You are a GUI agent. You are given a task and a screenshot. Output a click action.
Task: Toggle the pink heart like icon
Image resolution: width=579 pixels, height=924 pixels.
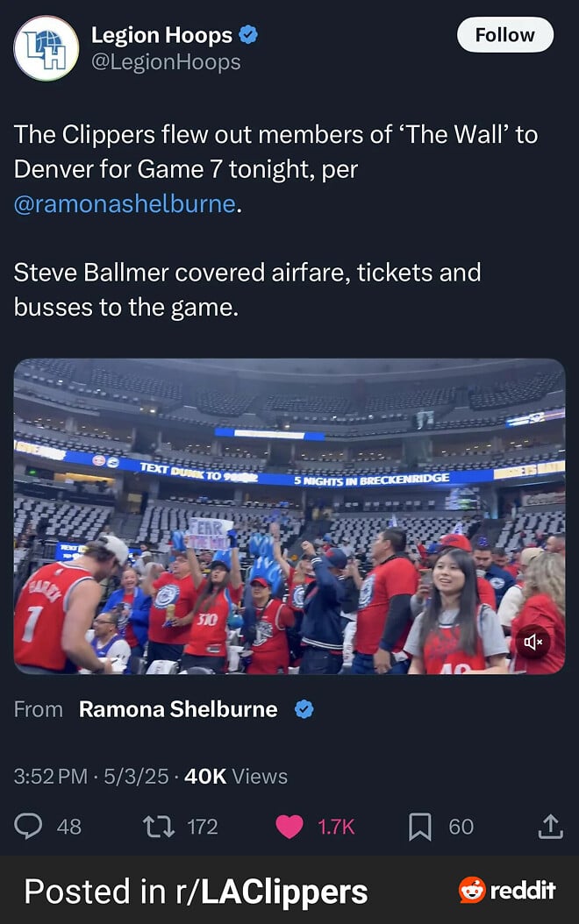click(289, 826)
